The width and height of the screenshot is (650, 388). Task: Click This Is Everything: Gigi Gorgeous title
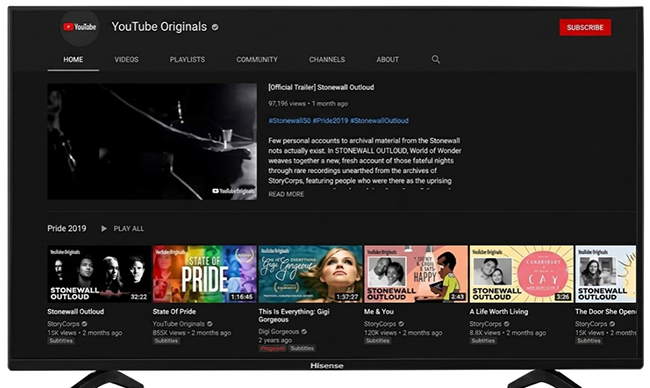(294, 315)
